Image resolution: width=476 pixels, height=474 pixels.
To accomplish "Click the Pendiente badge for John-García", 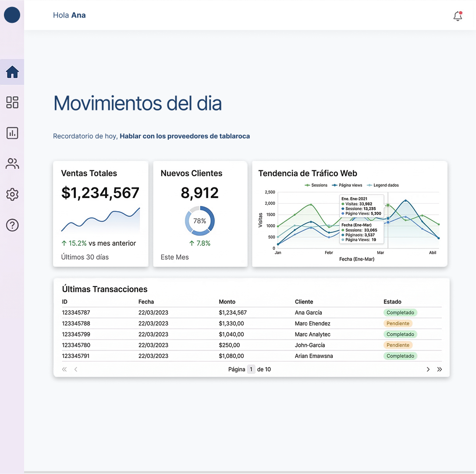I will pyautogui.click(x=398, y=345).
